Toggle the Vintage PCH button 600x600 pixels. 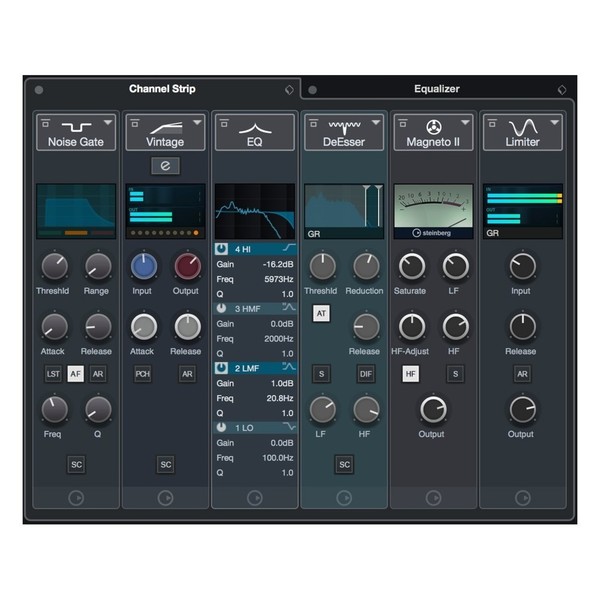[x=142, y=374]
